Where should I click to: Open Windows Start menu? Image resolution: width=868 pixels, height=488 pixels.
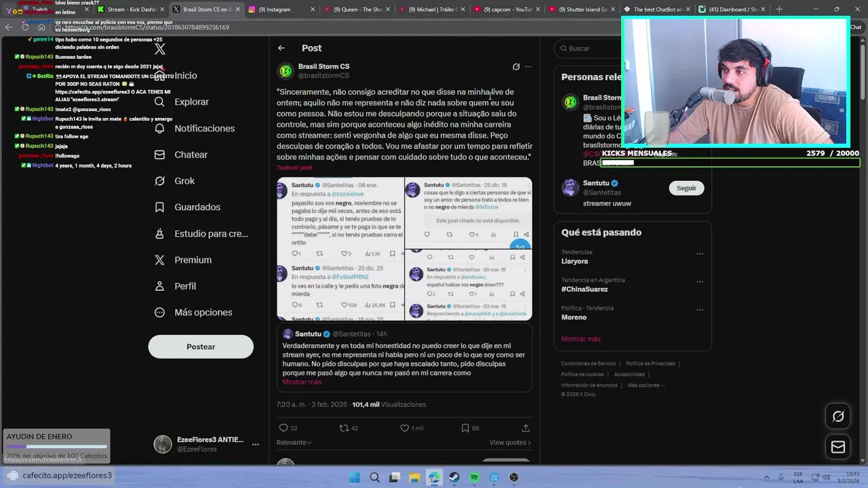pyautogui.click(x=355, y=477)
